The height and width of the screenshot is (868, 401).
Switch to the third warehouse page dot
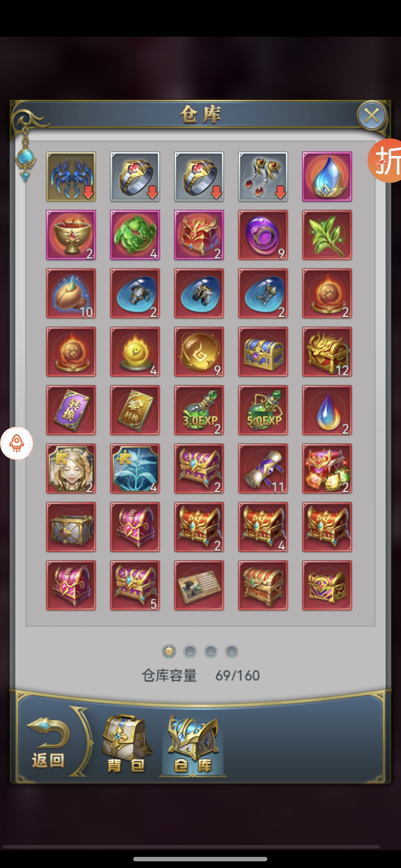(211, 651)
